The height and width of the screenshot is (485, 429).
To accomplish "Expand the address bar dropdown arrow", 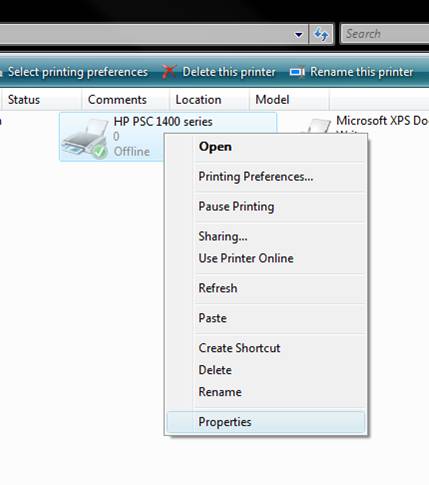I will pyautogui.click(x=299, y=34).
